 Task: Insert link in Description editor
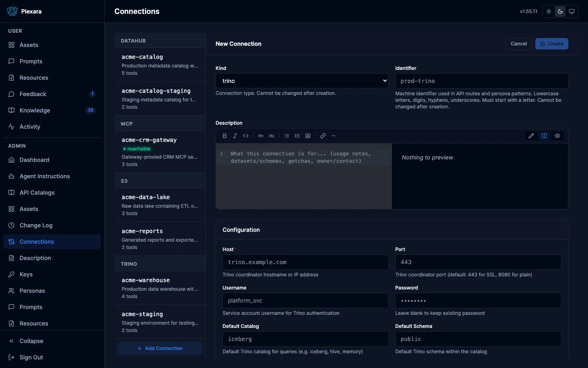[323, 136]
